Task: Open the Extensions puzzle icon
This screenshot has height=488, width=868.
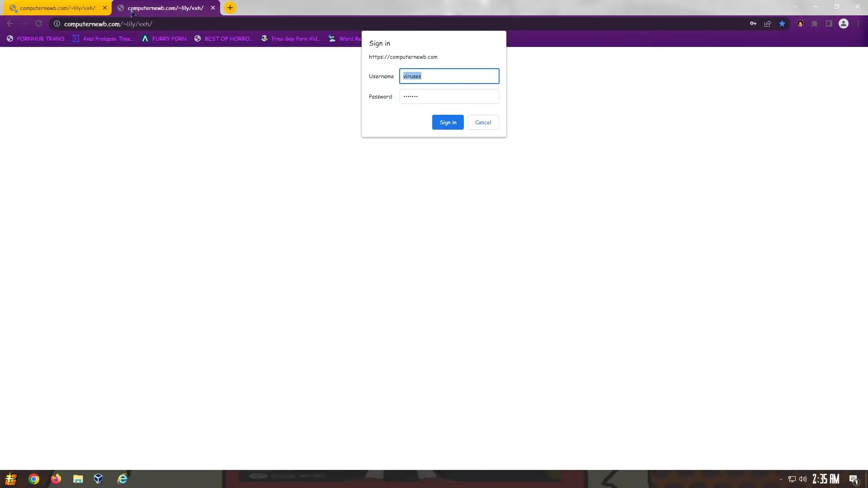Action: pos(815,24)
